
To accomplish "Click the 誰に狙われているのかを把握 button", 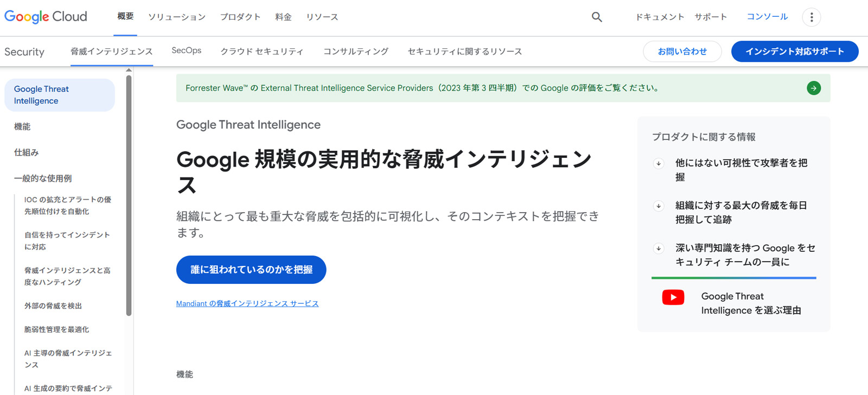I will pos(251,270).
